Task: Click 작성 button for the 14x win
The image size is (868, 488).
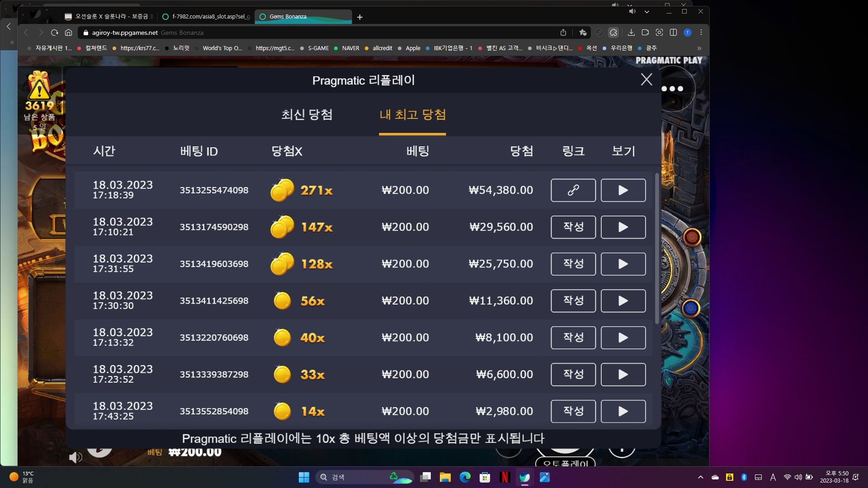Action: 573,411
